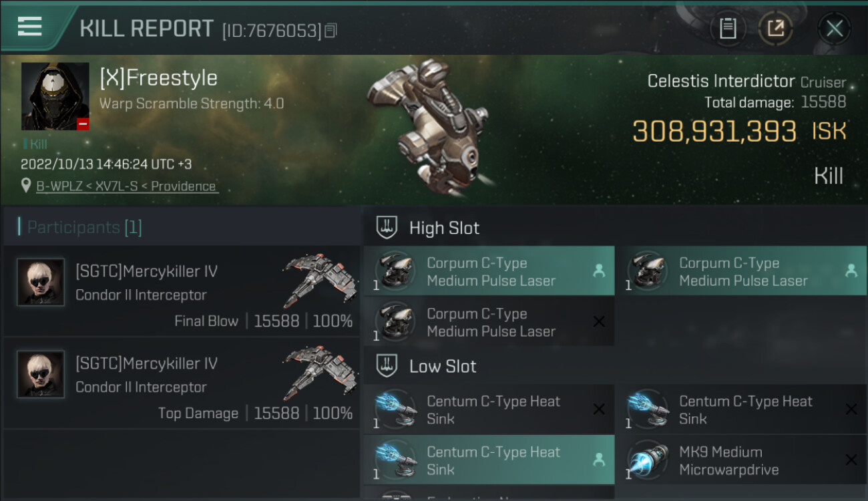The width and height of the screenshot is (868, 501).
Task: Open the Freestyle pilot portrait
Action: coord(55,96)
